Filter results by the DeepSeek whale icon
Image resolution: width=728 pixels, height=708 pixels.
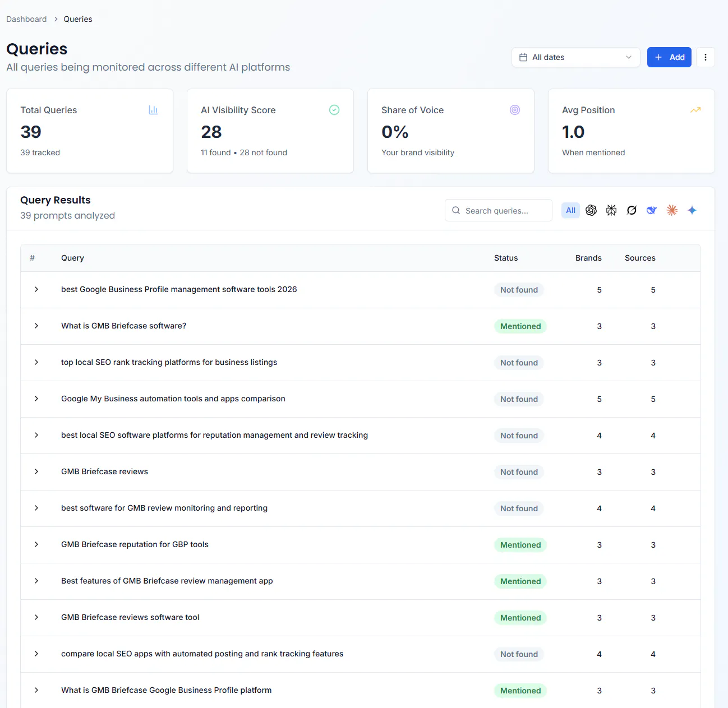click(652, 210)
